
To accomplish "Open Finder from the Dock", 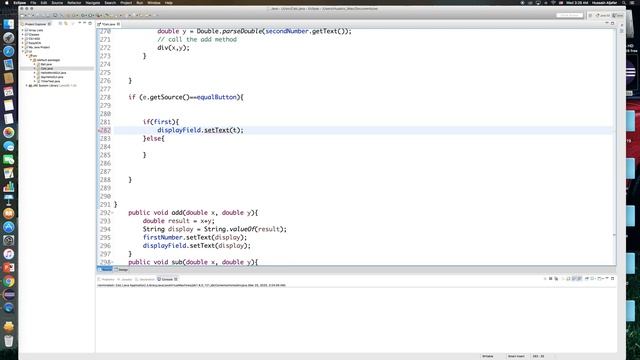I will click(9, 24).
